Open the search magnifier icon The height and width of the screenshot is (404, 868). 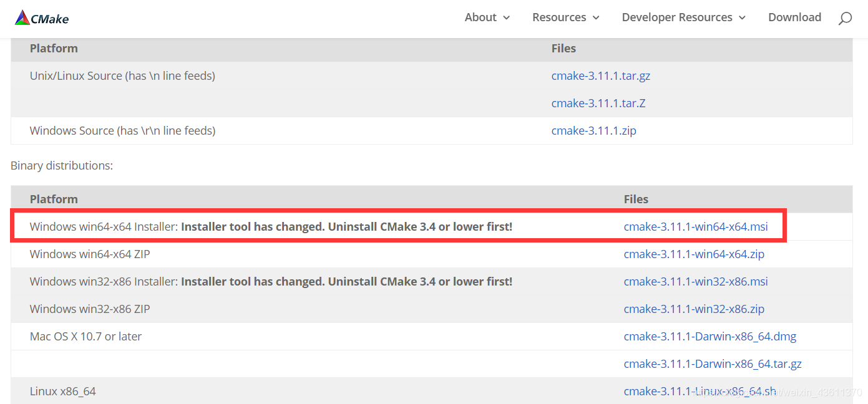tap(845, 18)
